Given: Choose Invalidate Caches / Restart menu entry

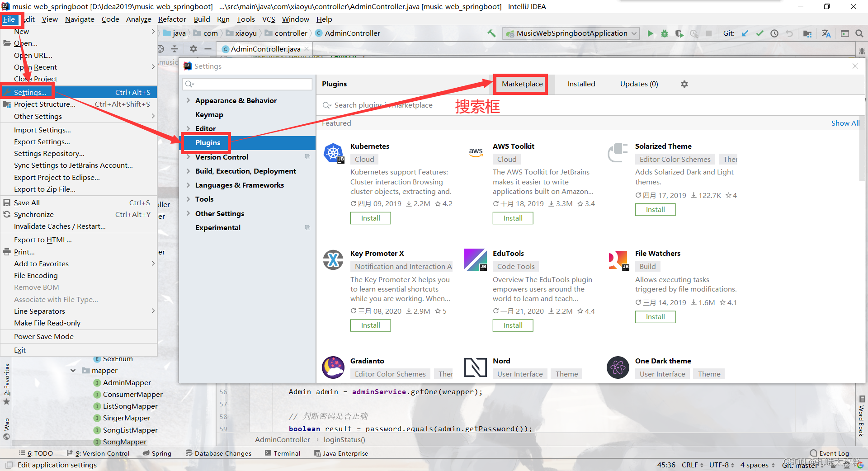Looking at the screenshot, I should (79, 226).
